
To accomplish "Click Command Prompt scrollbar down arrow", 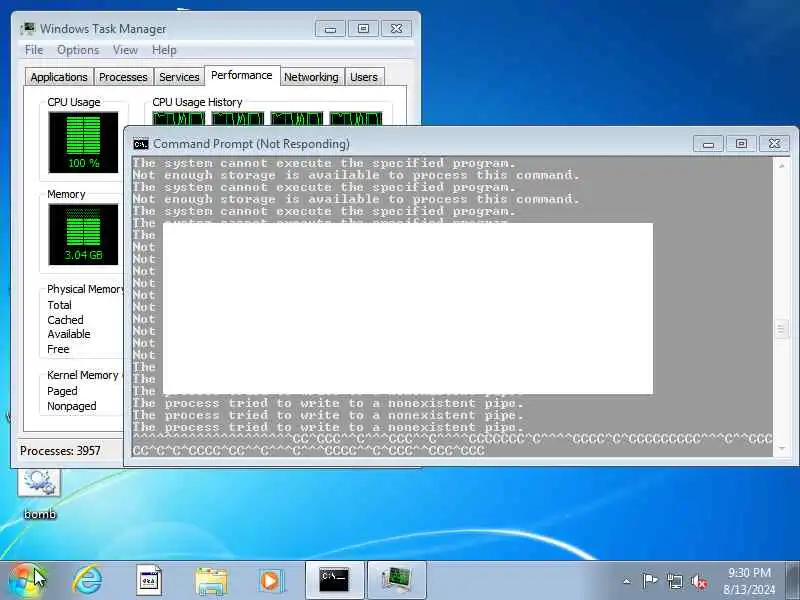I will pos(781,448).
